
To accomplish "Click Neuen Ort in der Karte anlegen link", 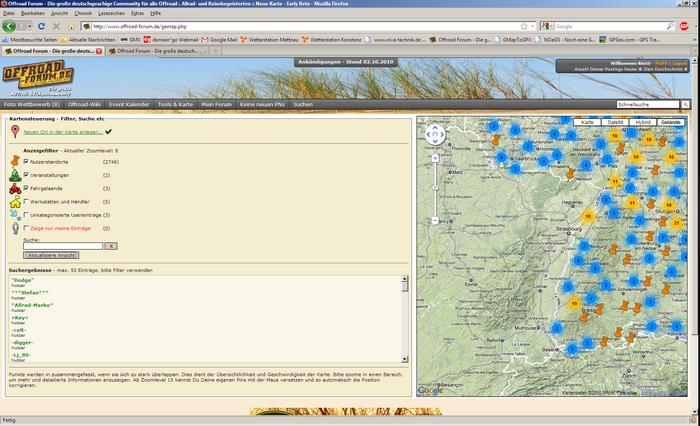I will [63, 132].
